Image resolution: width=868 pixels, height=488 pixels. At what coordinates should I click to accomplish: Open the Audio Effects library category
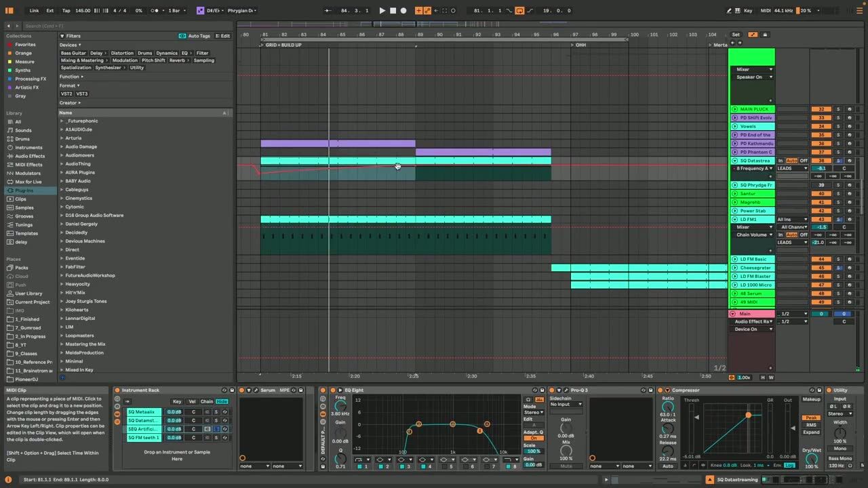tap(30, 156)
